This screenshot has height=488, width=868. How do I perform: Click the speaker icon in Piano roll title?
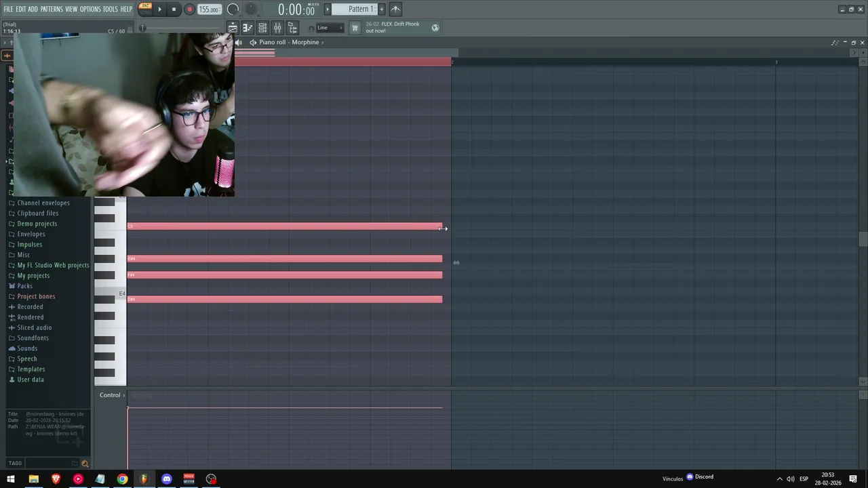pos(253,42)
